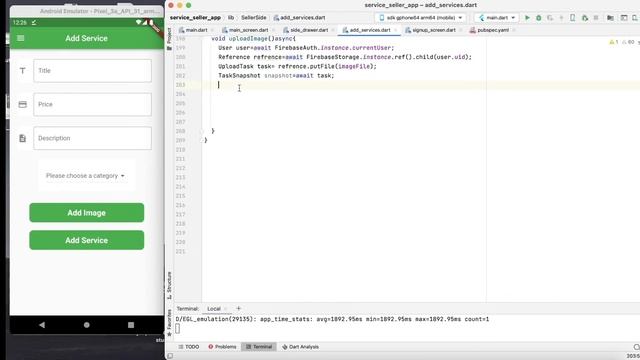Trigger Flutter hot reload lightning icon
Screen dimensions: 640x360
click(x=561, y=18)
